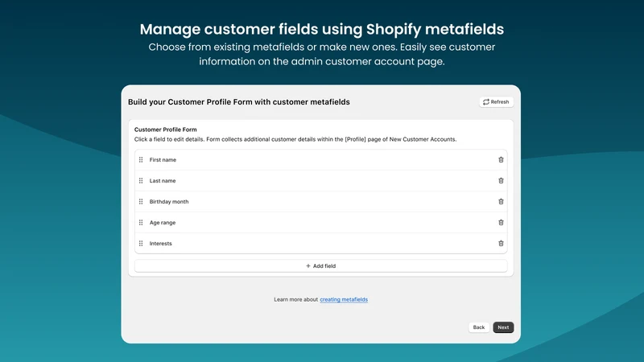Open the First name field details

(320, 159)
